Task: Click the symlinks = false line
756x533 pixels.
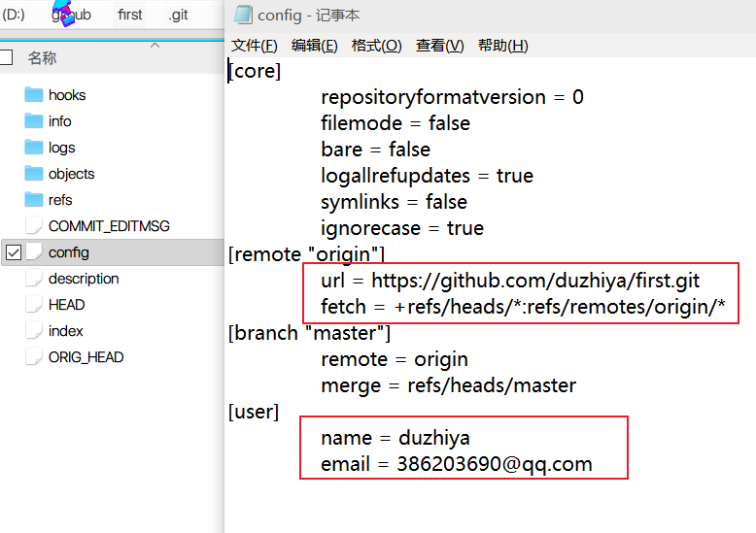Action: [x=394, y=202]
